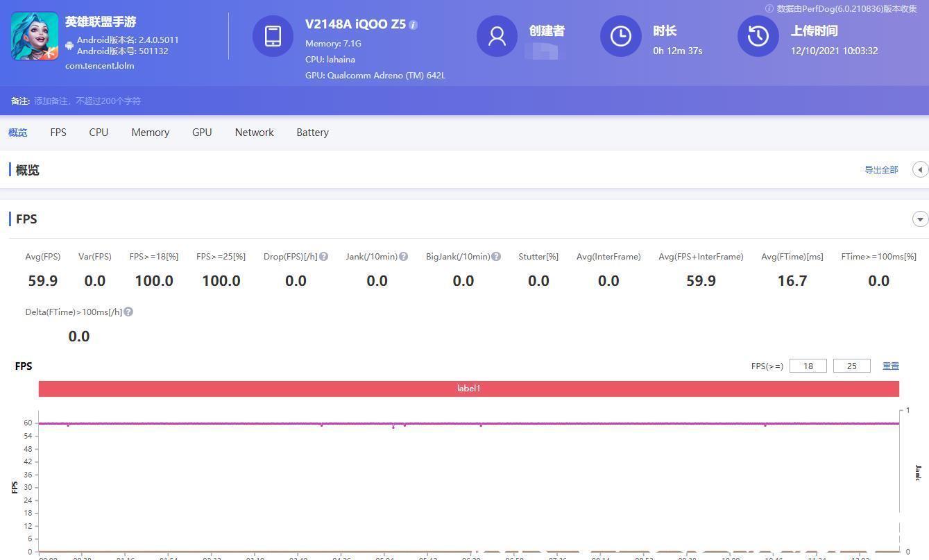Image resolution: width=929 pixels, height=560 pixels.
Task: Click the red label1 bar above chart
Action: pyautogui.click(x=469, y=389)
